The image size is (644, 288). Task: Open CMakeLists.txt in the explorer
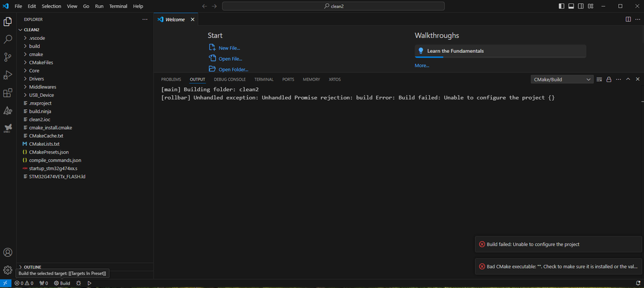tap(84, 144)
